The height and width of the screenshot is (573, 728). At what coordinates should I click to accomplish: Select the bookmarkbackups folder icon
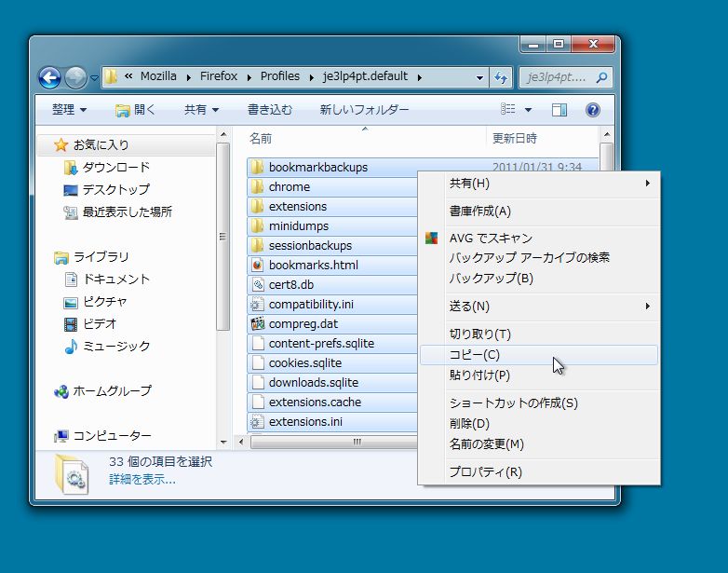pos(257,168)
